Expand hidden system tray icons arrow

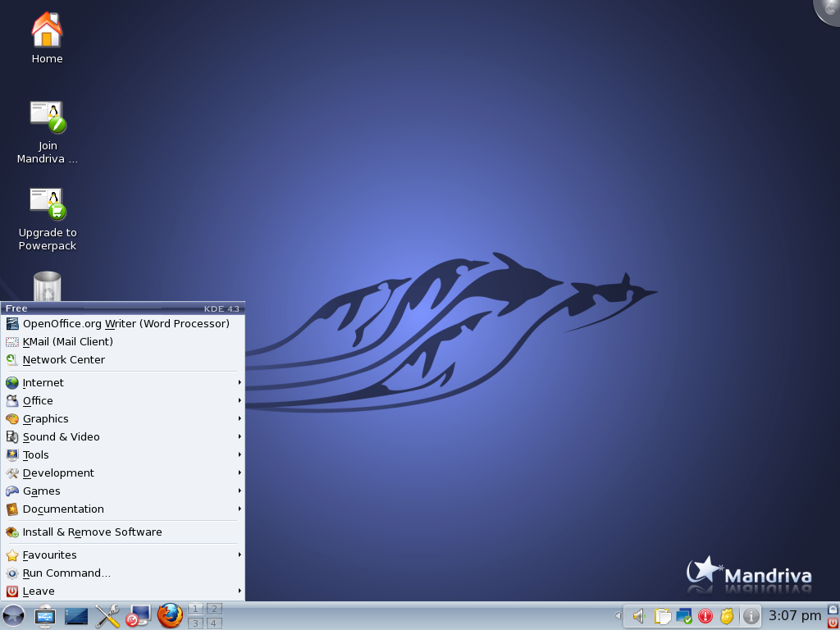point(618,616)
